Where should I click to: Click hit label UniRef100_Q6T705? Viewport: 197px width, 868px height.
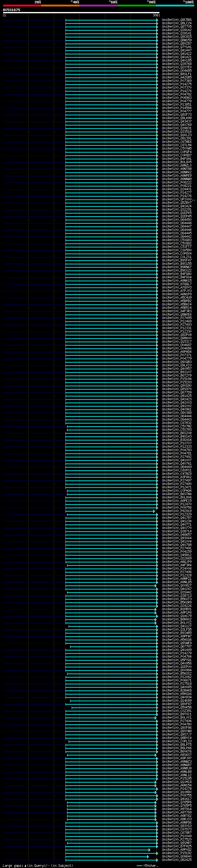177,26
